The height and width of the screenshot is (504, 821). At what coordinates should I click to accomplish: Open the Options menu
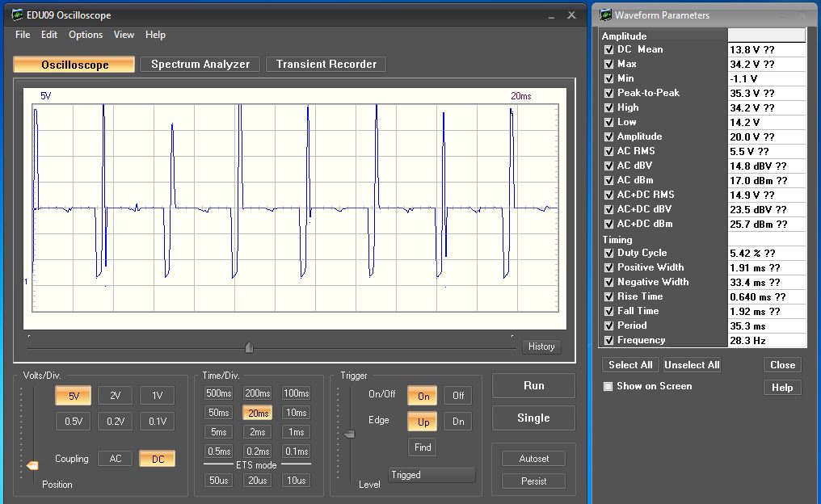click(x=86, y=35)
